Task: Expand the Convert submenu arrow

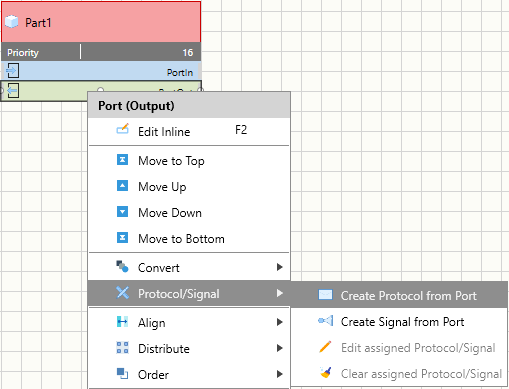Action: pyautogui.click(x=280, y=267)
